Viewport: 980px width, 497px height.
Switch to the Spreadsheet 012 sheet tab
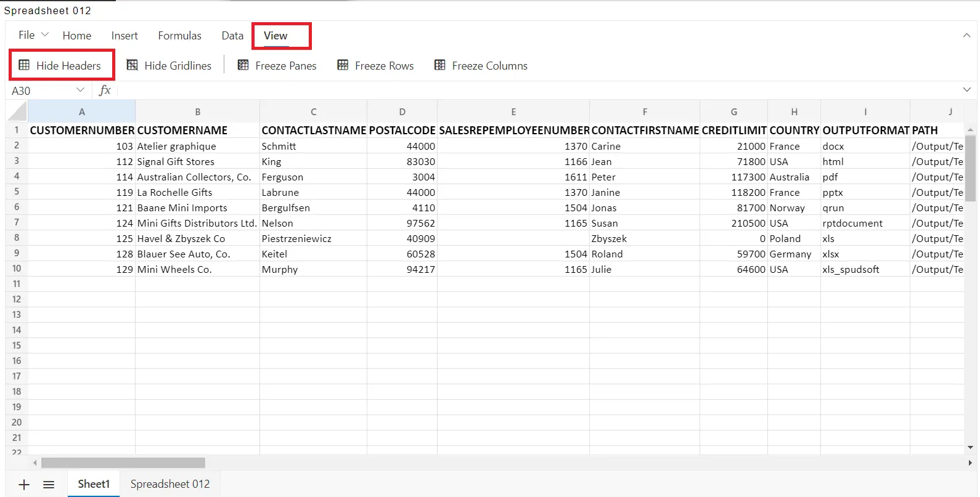click(170, 484)
